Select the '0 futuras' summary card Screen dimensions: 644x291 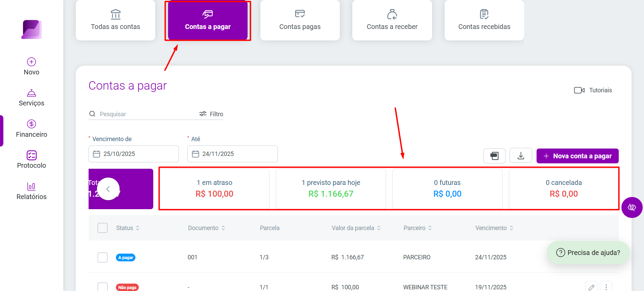coord(447,189)
